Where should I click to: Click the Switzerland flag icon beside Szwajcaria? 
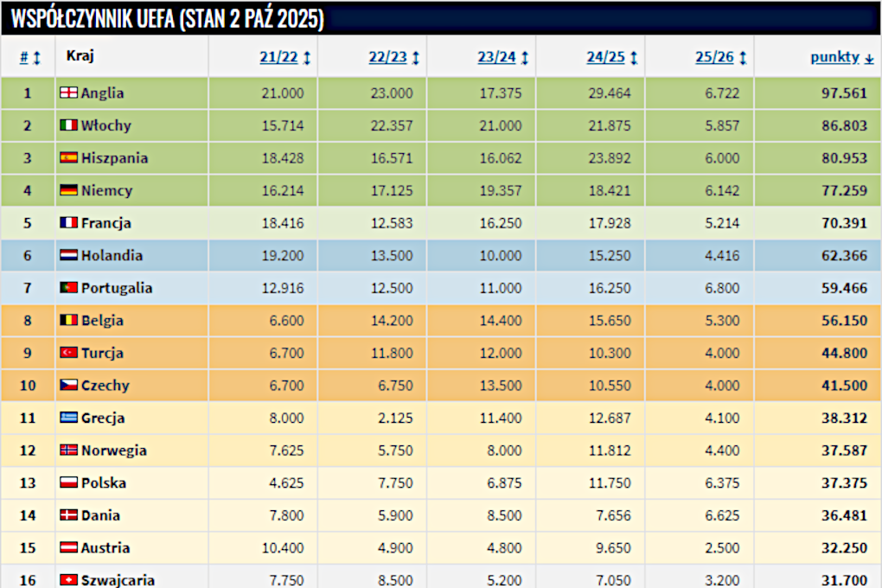tap(68, 580)
